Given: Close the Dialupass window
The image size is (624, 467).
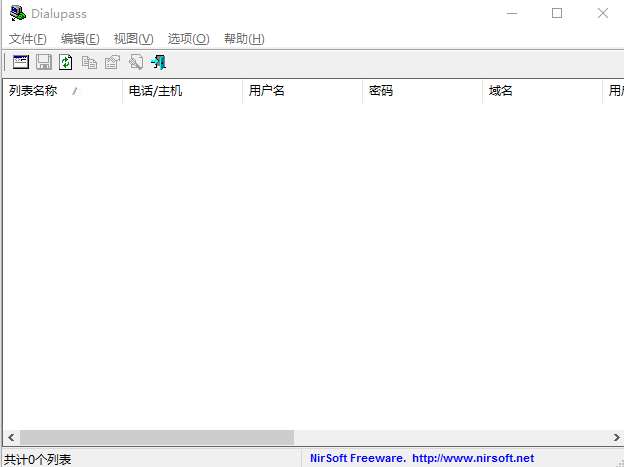Looking at the screenshot, I should [x=603, y=14].
